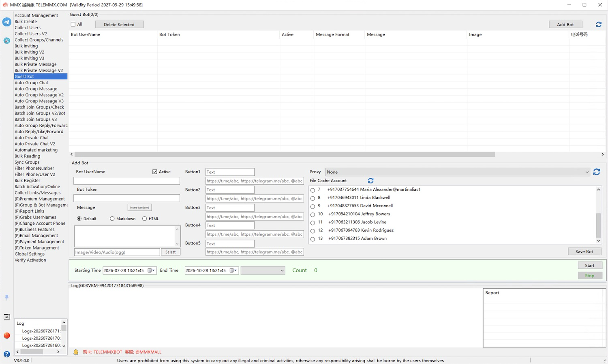Viewport: 608px width, 364px height.
Task: Click the blue tools icon below Telegram icon
Action: tap(6, 40)
